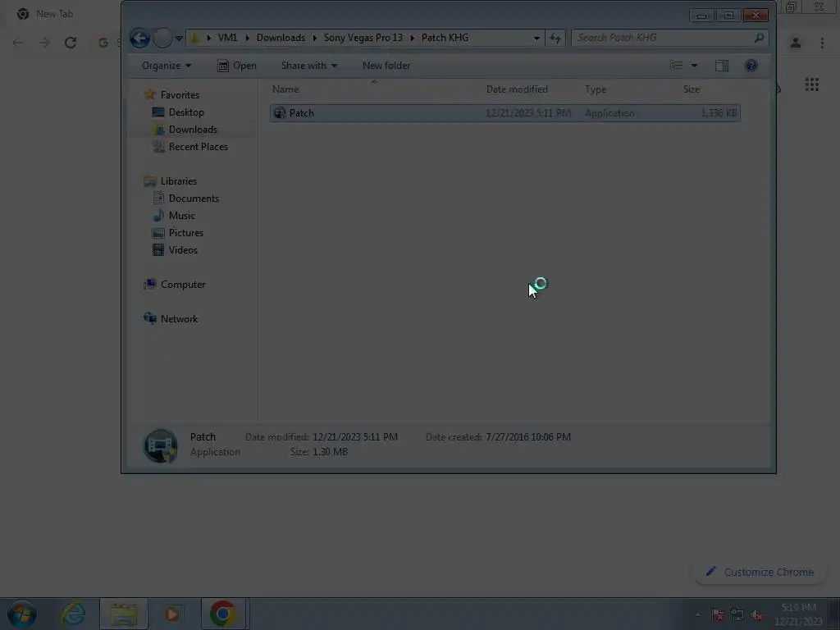Open the address bar history dropdown
840x630 pixels.
(536, 38)
